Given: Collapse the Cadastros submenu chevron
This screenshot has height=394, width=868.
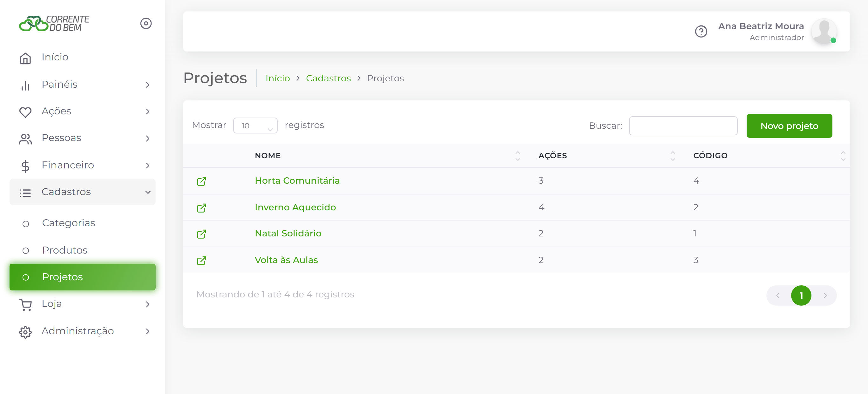Looking at the screenshot, I should pos(148,192).
